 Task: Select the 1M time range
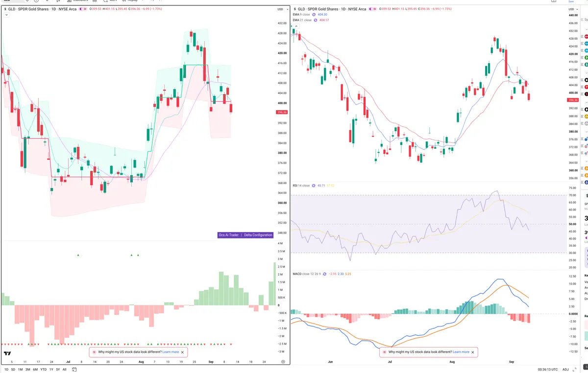pyautogui.click(x=20, y=370)
